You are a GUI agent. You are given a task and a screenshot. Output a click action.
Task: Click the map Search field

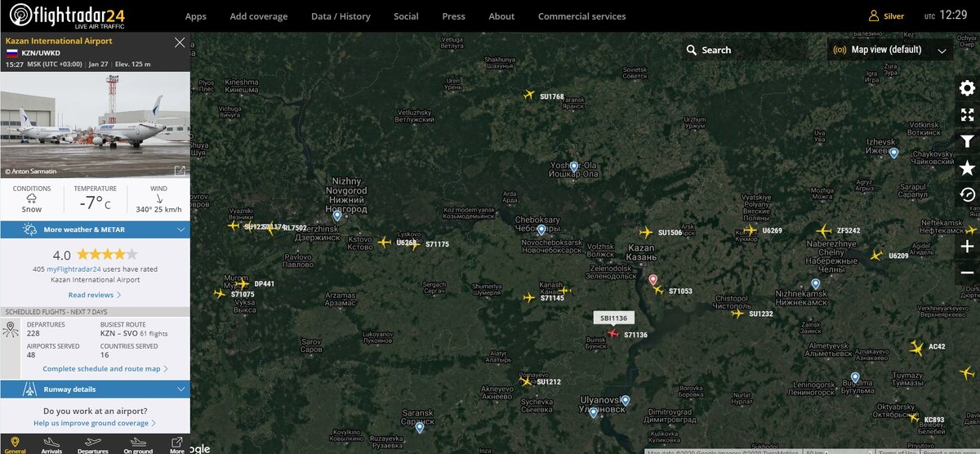click(x=743, y=50)
